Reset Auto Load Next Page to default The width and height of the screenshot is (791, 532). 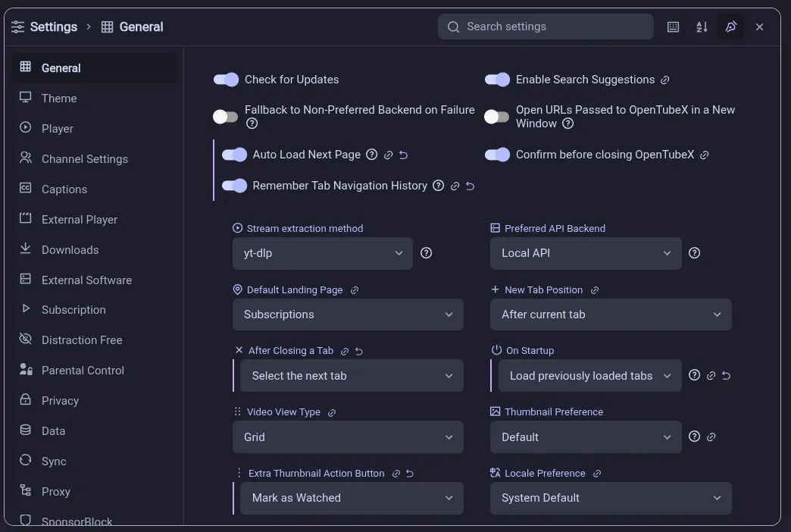(x=403, y=155)
